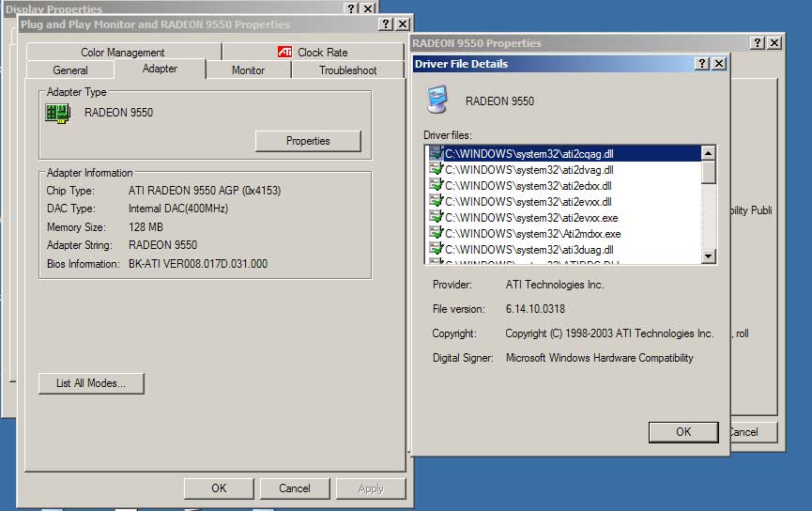This screenshot has height=511, width=812.
Task: Click the driver files scrollbar thumb
Action: 709,172
